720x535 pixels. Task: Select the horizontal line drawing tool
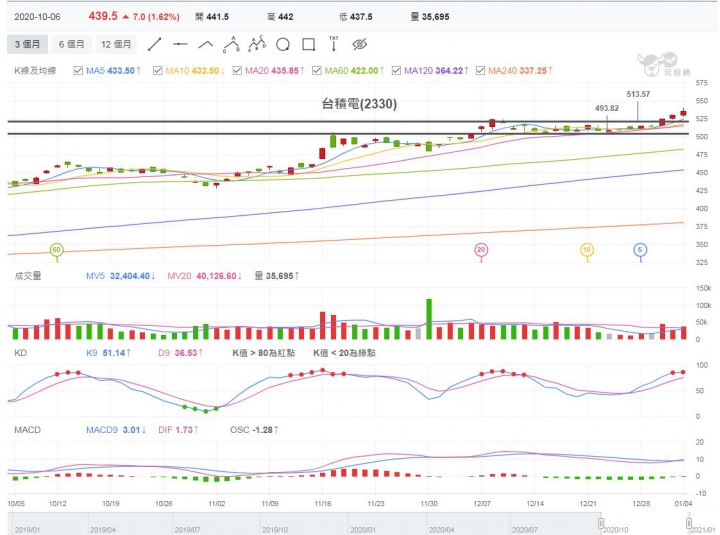tap(180, 45)
